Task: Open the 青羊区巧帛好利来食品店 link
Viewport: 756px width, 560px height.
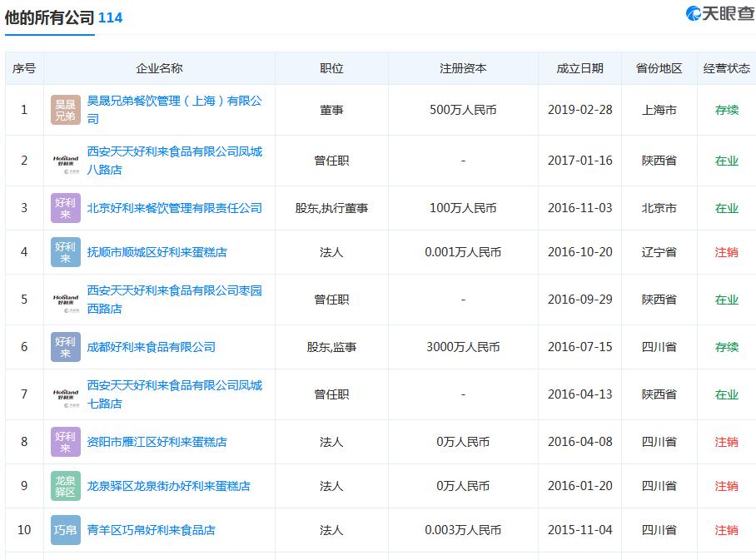Action: 151,530
